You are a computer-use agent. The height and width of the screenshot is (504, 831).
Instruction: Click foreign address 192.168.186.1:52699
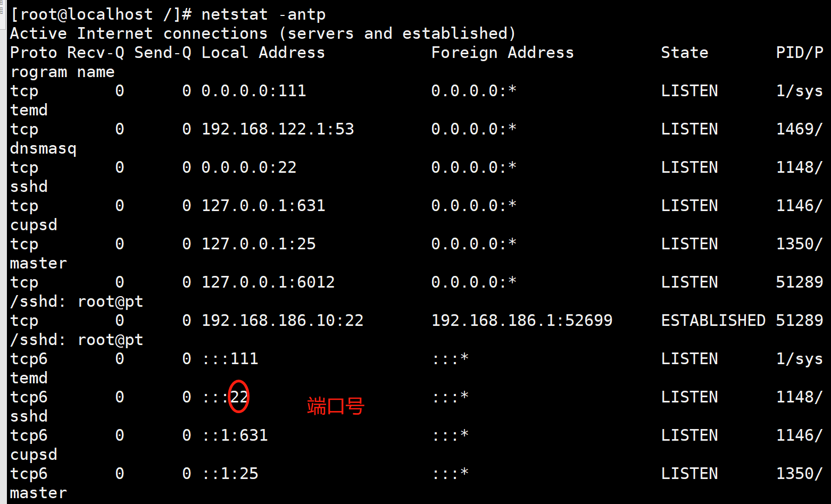522,321
